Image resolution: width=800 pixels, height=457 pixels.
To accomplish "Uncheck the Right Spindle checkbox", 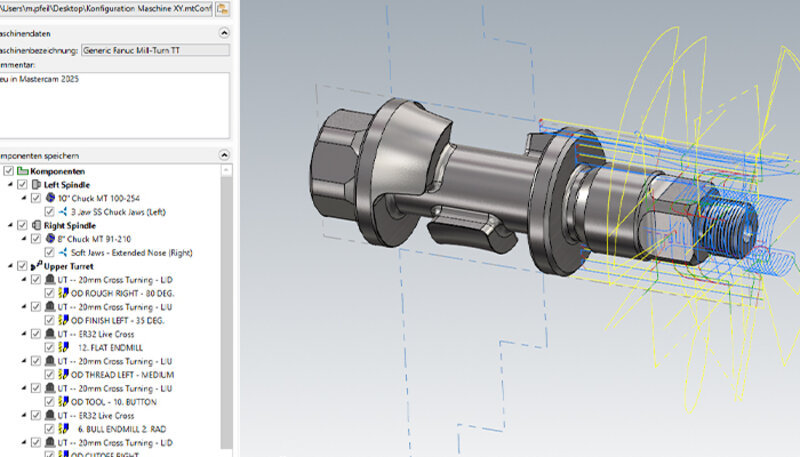I will (22, 226).
